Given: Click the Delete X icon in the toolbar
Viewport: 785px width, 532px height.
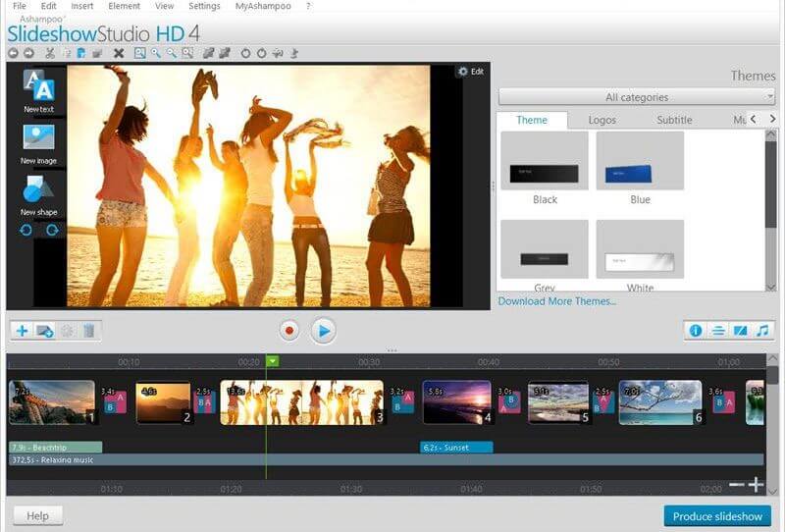Looking at the screenshot, I should [x=119, y=53].
